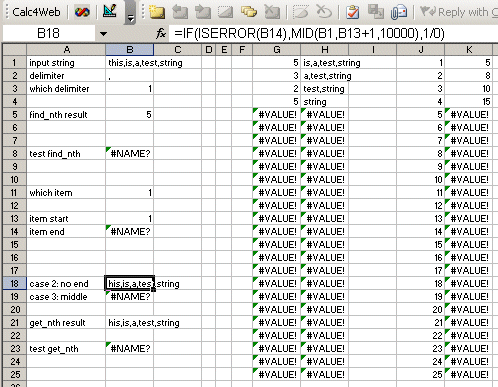Click the #VALUE! error in cell G5

point(277,115)
